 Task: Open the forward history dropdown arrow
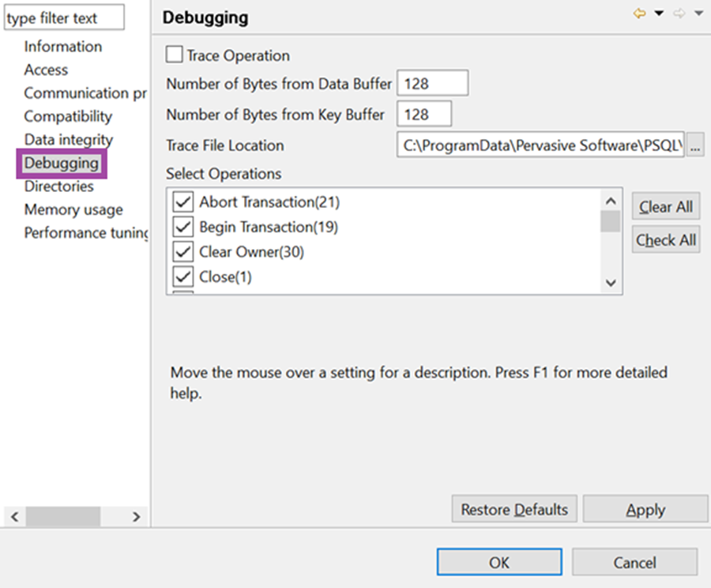pos(699,13)
